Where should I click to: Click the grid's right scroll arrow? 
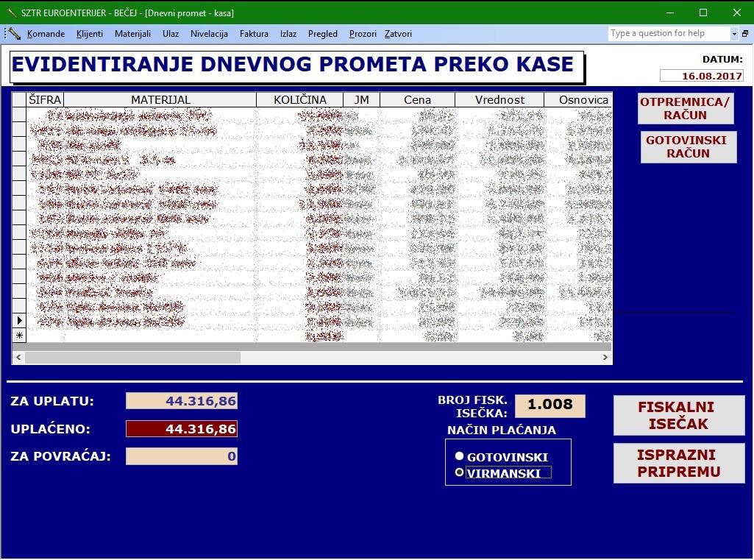click(605, 358)
